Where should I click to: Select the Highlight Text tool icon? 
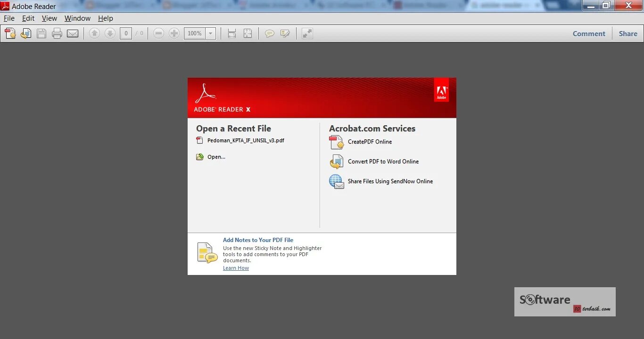285,33
